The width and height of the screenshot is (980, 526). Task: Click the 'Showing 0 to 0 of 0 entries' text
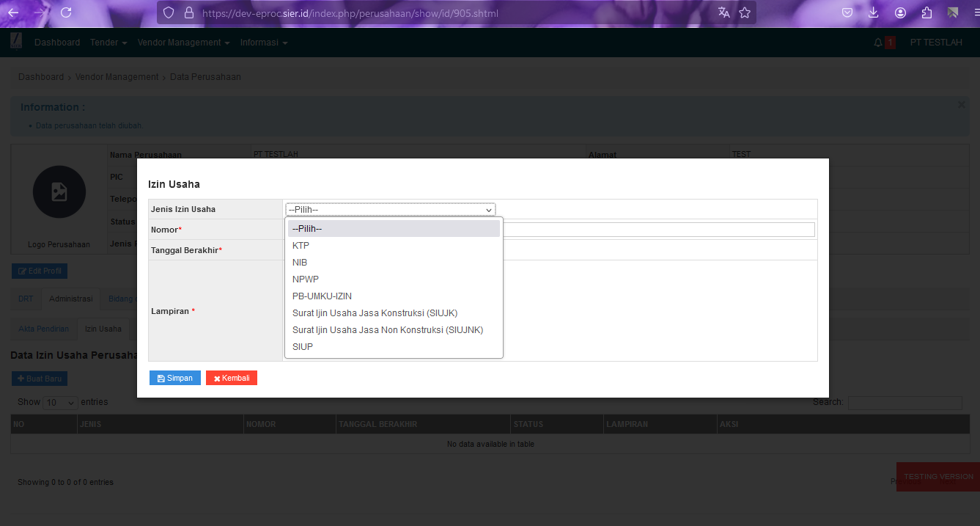[x=65, y=482]
